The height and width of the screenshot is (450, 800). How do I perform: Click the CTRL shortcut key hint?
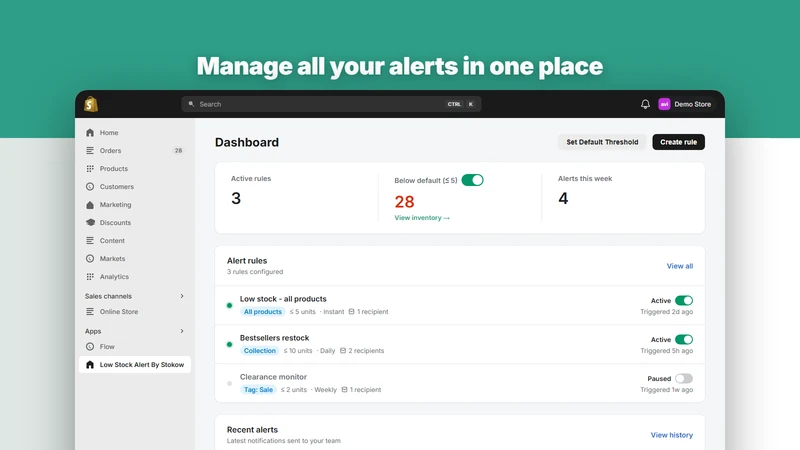(454, 104)
